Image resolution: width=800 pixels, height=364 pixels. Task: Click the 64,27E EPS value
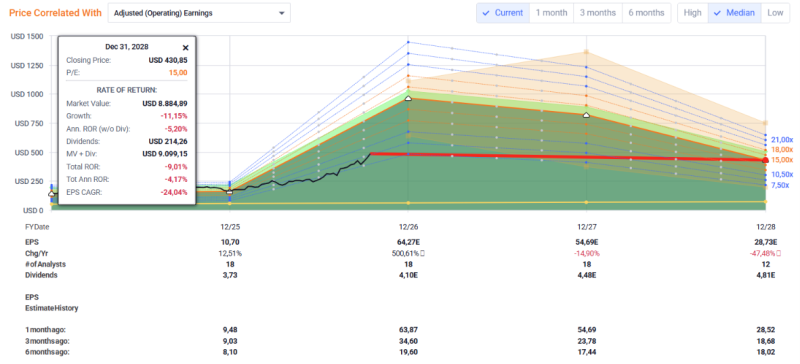point(408,242)
